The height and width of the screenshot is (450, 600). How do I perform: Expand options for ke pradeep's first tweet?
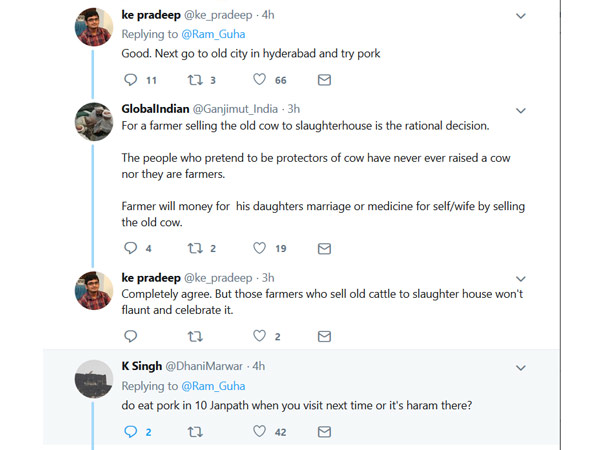[520, 16]
